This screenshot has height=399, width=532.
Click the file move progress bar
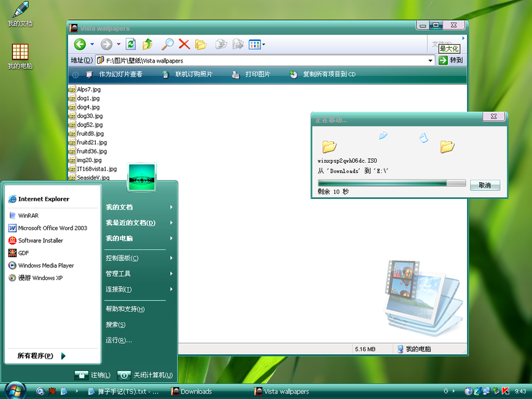coord(391,183)
